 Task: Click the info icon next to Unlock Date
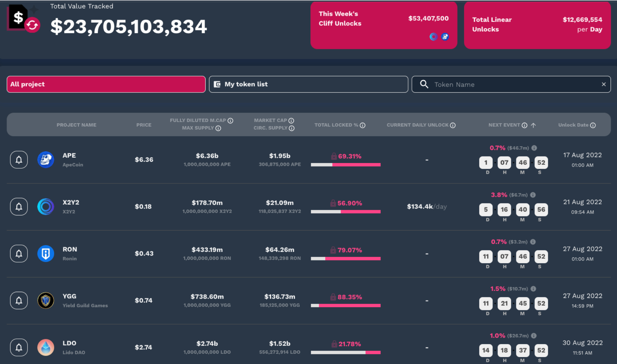593,125
